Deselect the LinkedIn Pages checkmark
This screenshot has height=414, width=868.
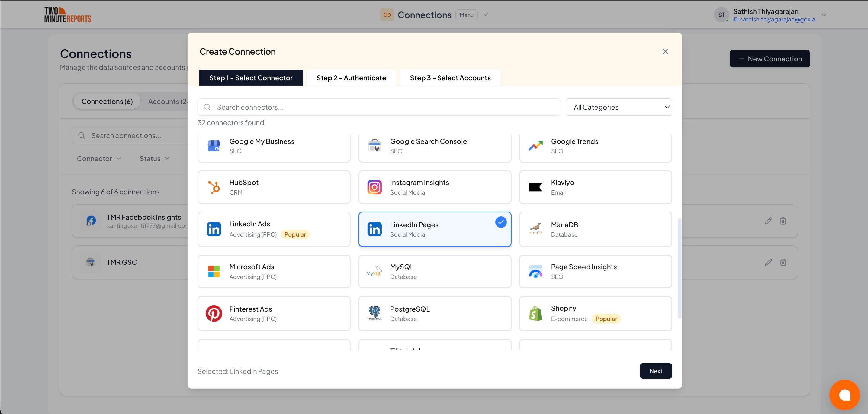501,222
